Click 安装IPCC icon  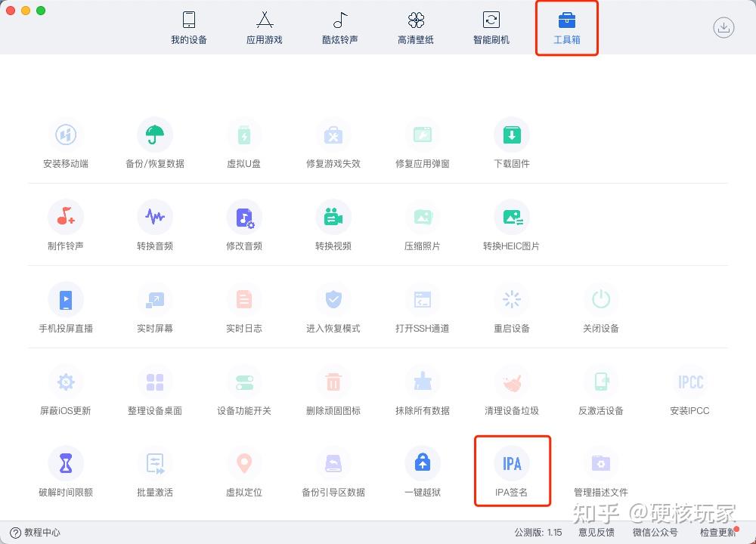pos(690,382)
